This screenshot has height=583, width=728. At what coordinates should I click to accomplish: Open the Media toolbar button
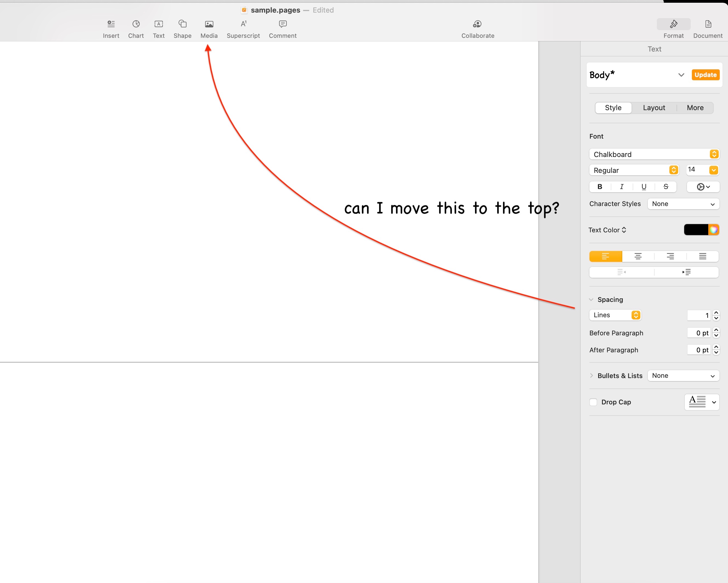tap(209, 28)
